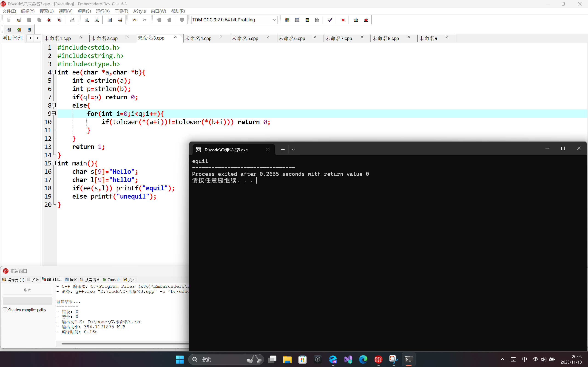Open terminal tab dropdown chevron

[x=293, y=150]
